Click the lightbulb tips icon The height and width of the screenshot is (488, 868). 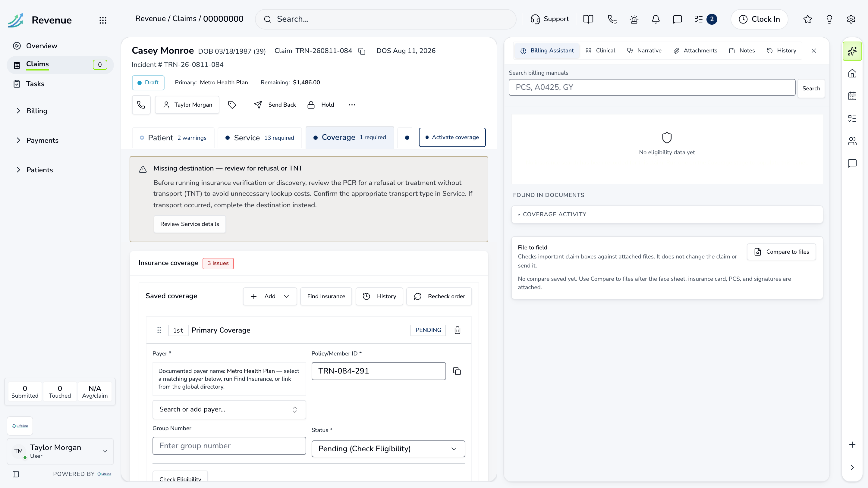click(829, 19)
